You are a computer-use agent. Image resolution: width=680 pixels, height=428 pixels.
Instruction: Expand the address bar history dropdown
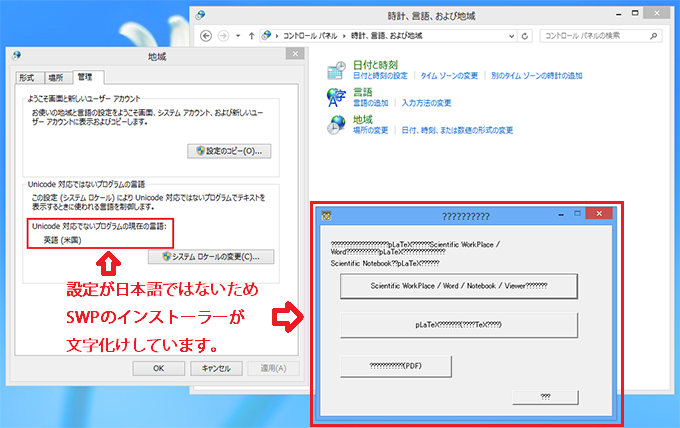coord(511,36)
